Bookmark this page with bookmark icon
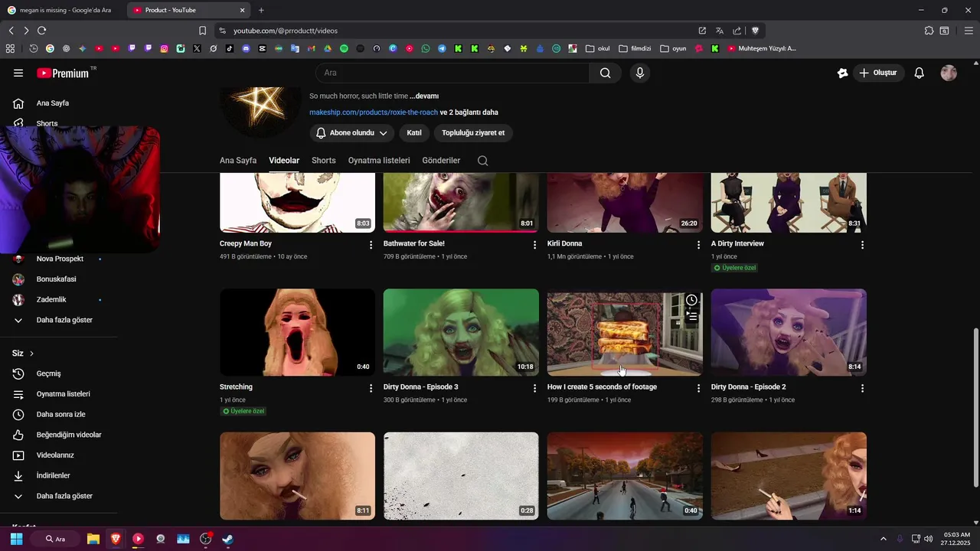The height and width of the screenshot is (551, 980). (202, 31)
